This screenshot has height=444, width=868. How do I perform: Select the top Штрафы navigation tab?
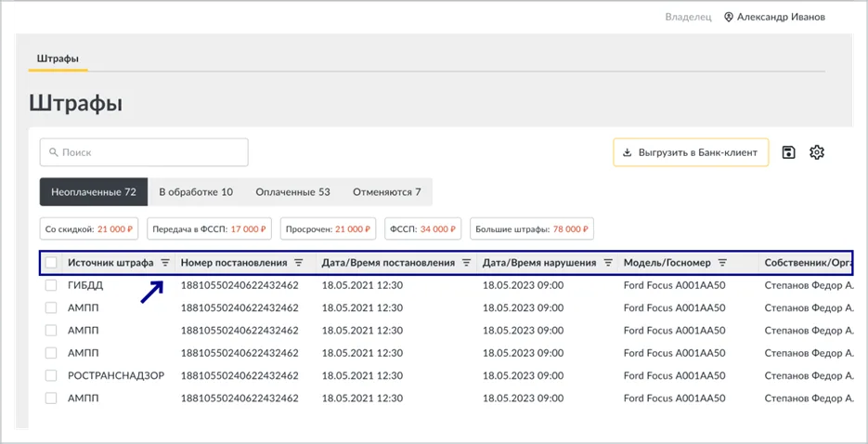[x=58, y=59]
